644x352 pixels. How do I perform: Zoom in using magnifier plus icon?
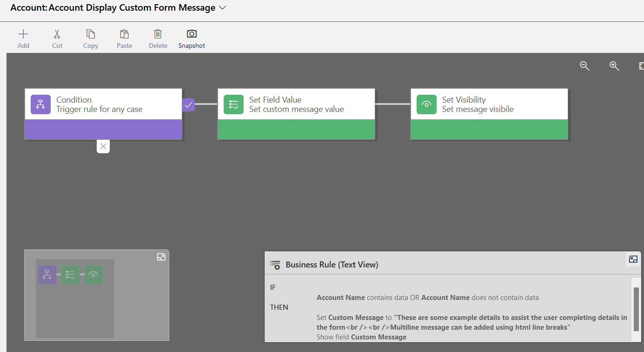pyautogui.click(x=614, y=66)
